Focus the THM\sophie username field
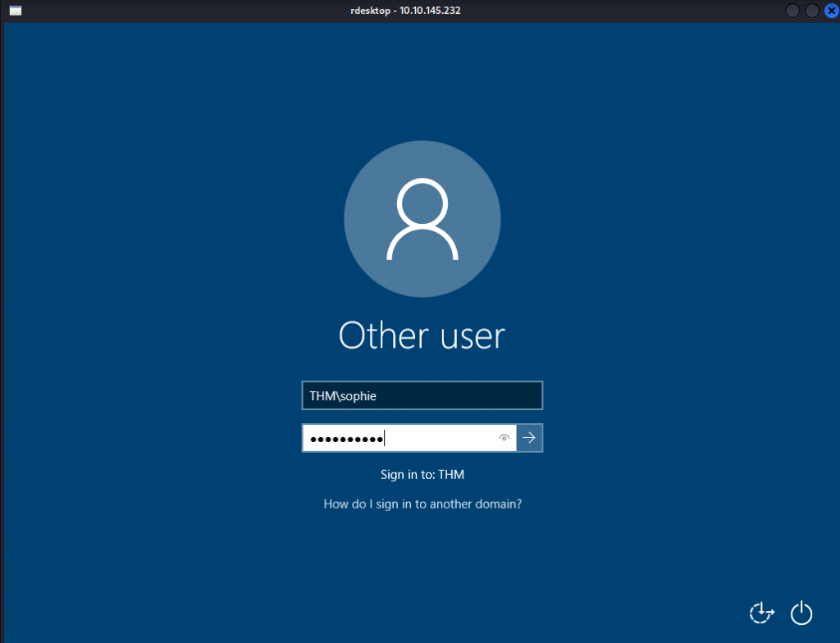Screen dimensions: 840x643 point(422,395)
